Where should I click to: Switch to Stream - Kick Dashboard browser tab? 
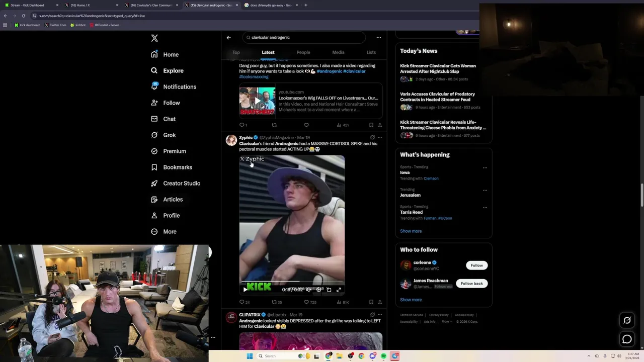coord(31,5)
